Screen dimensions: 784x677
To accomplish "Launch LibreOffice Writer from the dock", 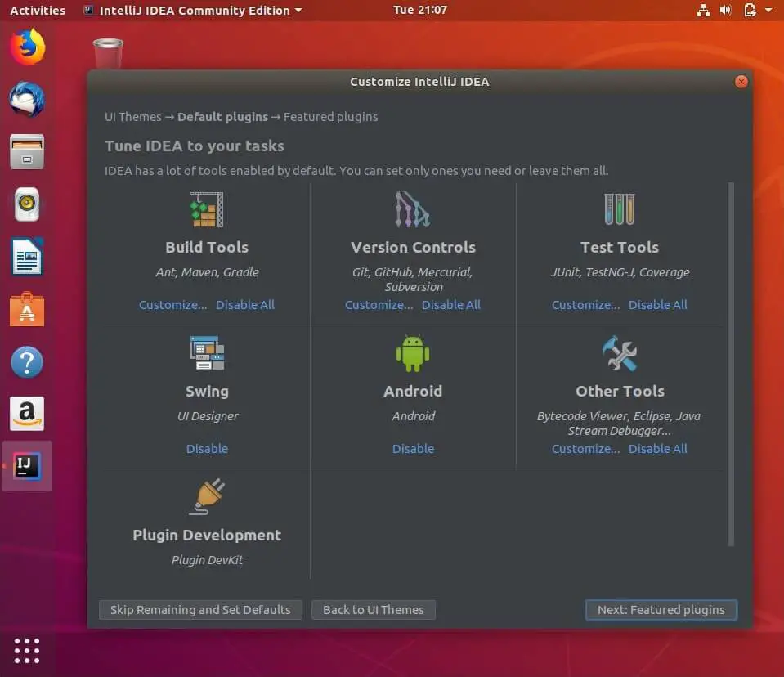I will (27, 257).
